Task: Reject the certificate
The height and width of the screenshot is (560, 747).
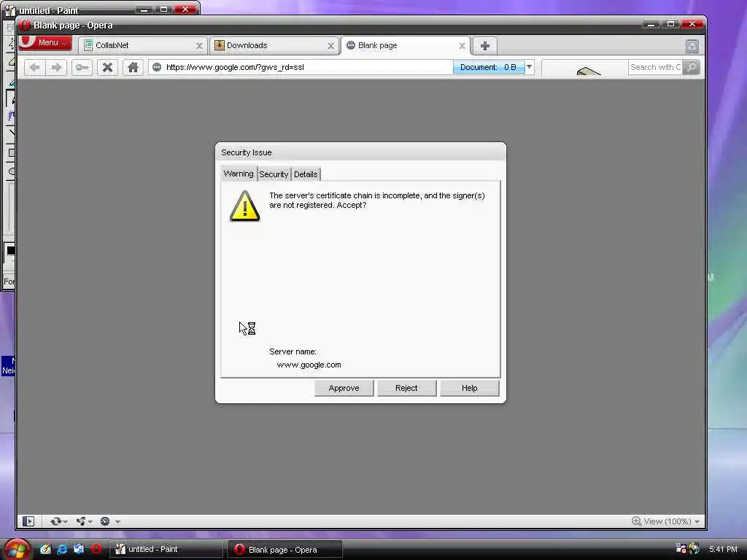Action: point(406,388)
